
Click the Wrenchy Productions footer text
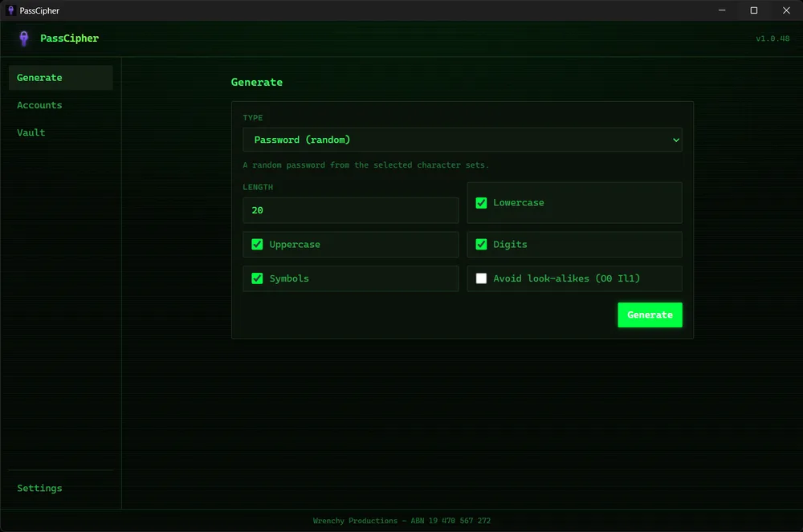pos(401,521)
